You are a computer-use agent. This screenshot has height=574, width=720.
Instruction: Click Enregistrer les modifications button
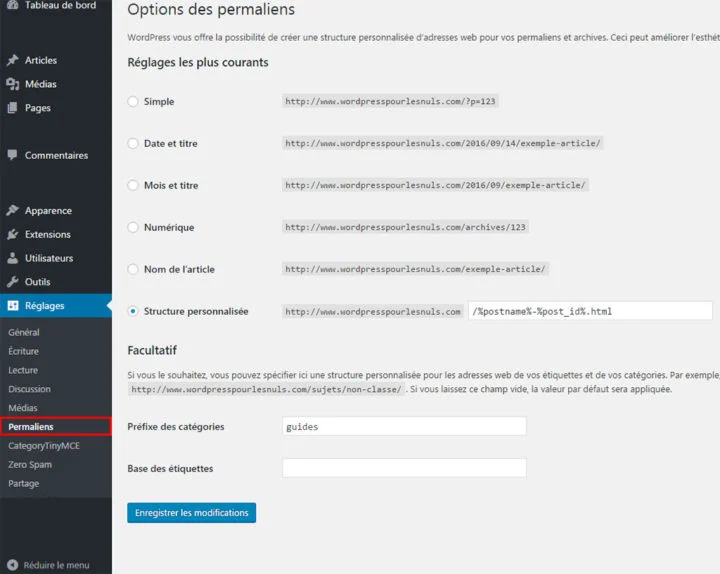[191, 512]
